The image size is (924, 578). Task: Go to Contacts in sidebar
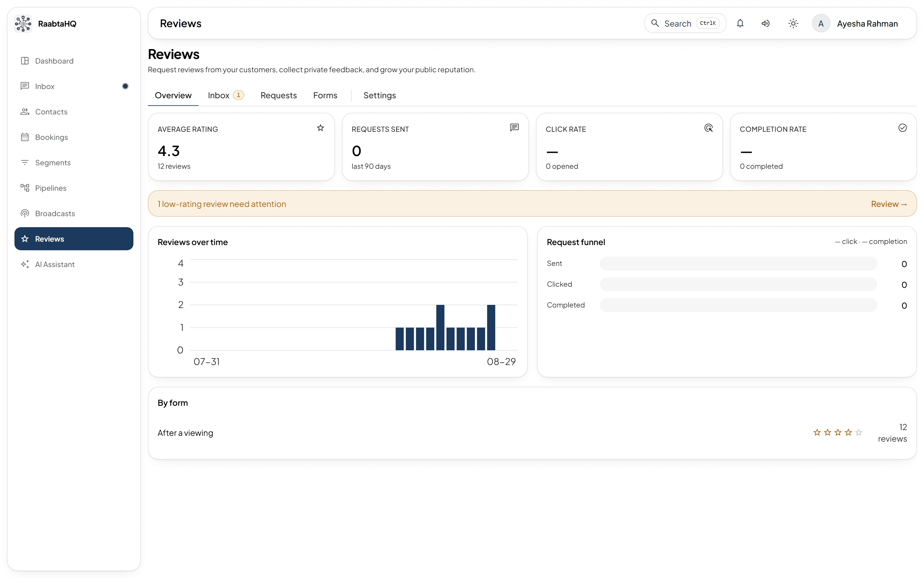(x=74, y=112)
